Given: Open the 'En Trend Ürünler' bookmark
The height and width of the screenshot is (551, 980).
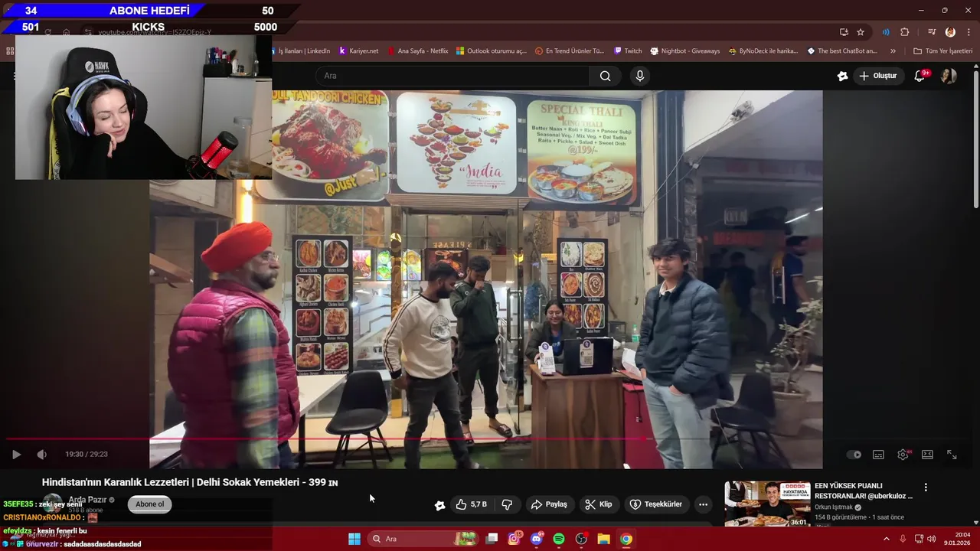Looking at the screenshot, I should pos(570,51).
